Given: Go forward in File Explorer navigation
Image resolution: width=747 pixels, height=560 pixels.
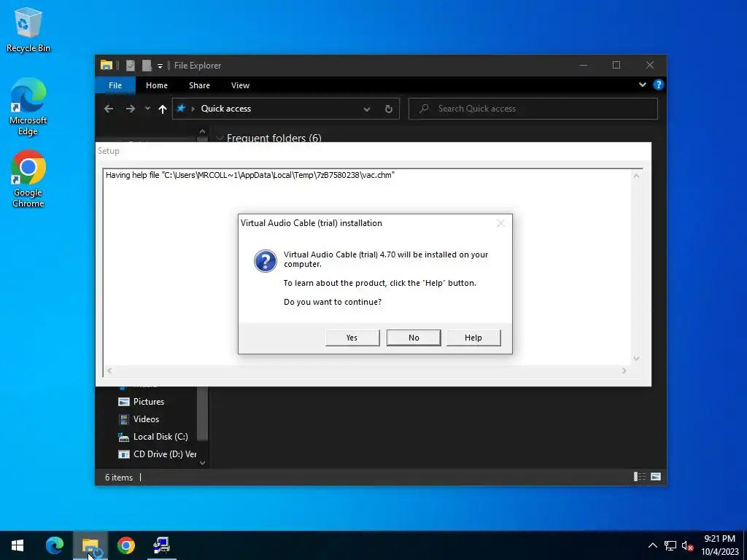Looking at the screenshot, I should click(130, 109).
